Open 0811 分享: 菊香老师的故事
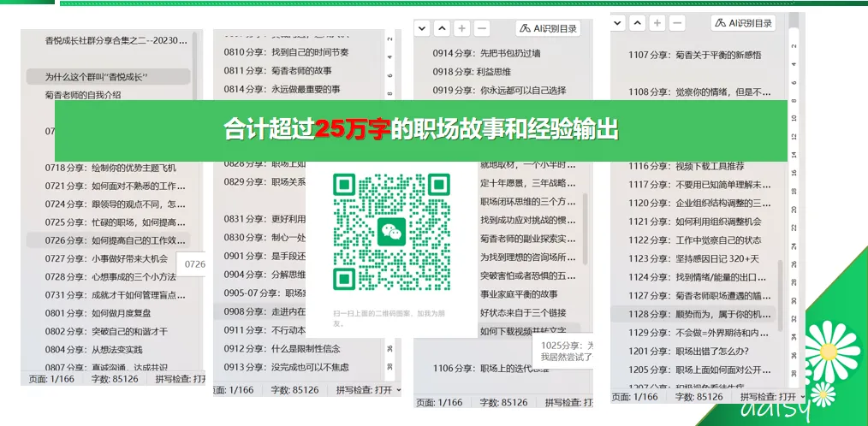The width and height of the screenshot is (868, 426). click(x=278, y=70)
